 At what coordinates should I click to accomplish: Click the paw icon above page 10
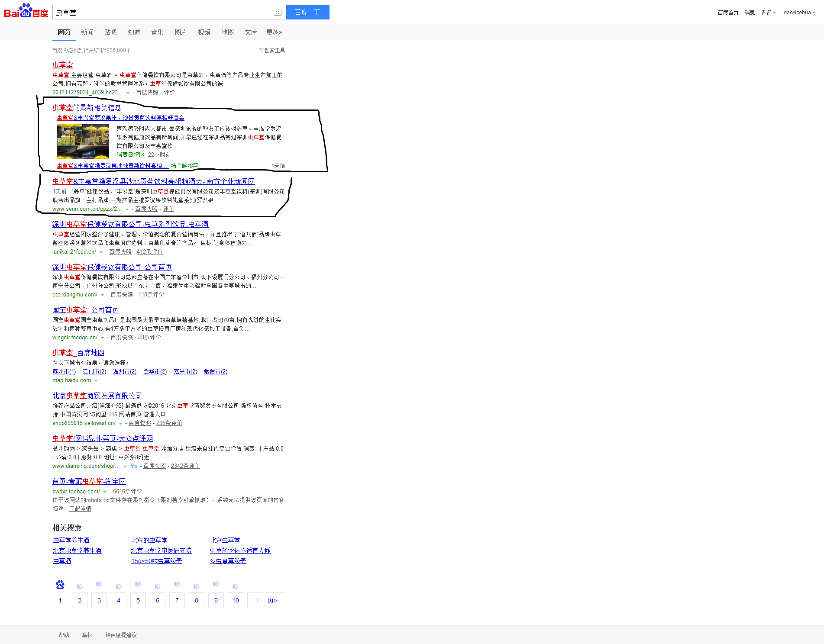pyautogui.click(x=236, y=586)
